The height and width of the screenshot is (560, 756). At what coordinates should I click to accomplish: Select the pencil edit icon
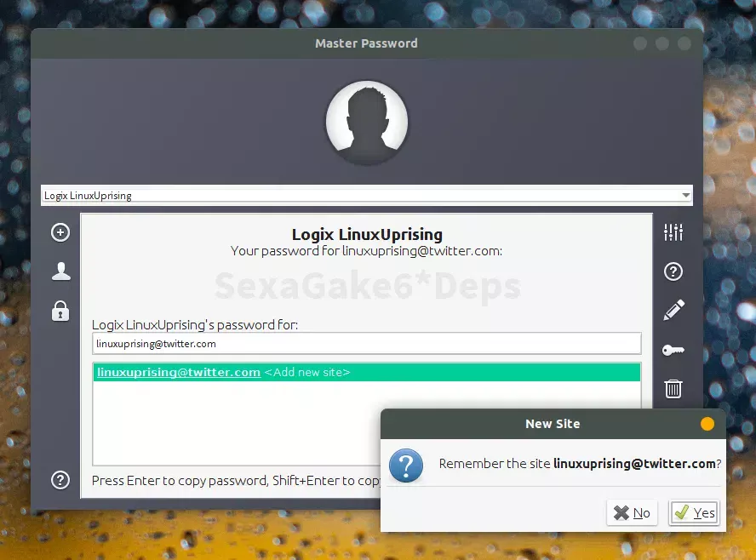pyautogui.click(x=673, y=310)
